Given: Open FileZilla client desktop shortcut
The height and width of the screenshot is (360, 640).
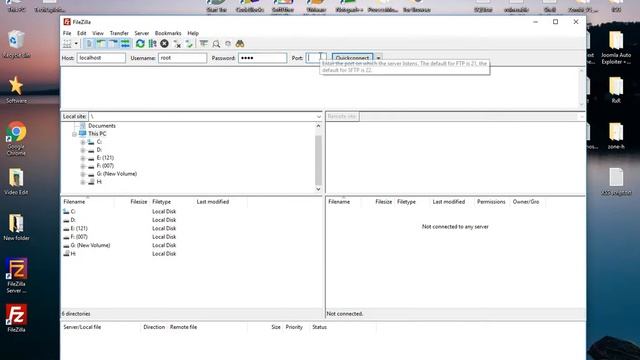Looking at the screenshot, I should [x=16, y=318].
